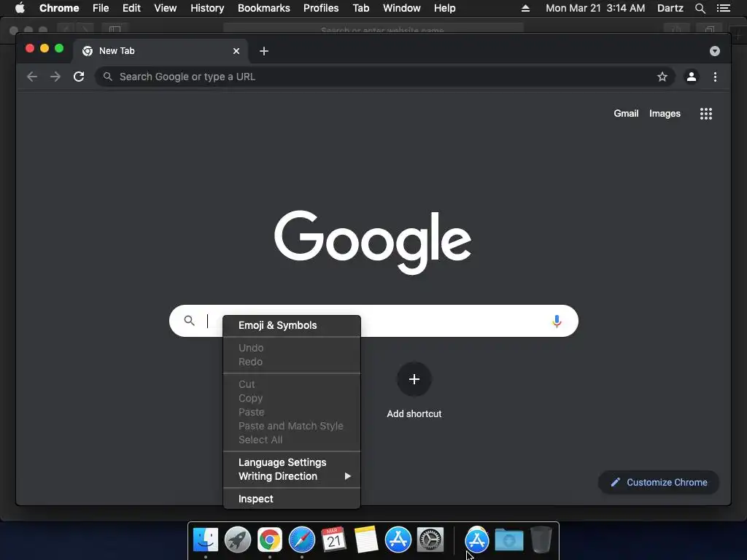Open Notification Center list icon
The width and height of the screenshot is (747, 560).
724,8
